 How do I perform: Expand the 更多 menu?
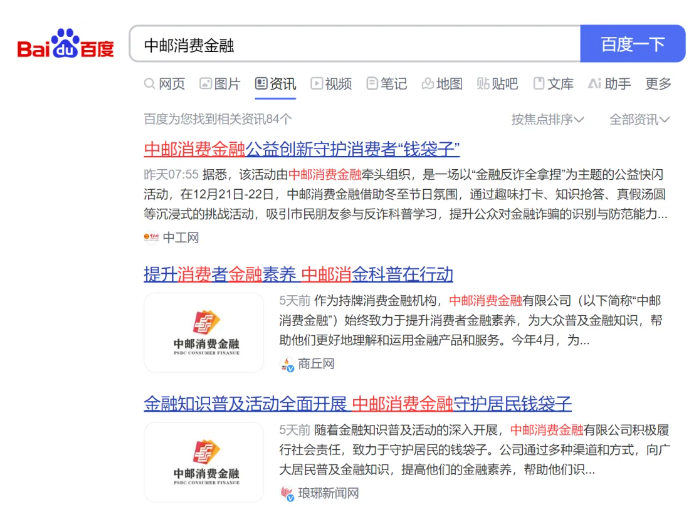pyautogui.click(x=658, y=83)
